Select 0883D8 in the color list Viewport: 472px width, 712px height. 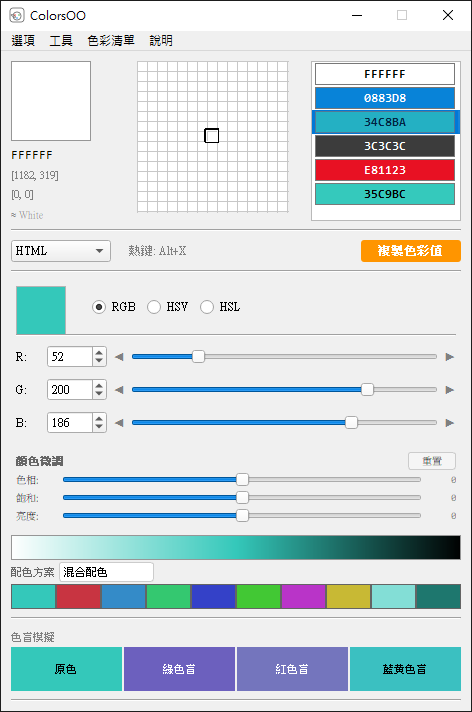point(385,98)
